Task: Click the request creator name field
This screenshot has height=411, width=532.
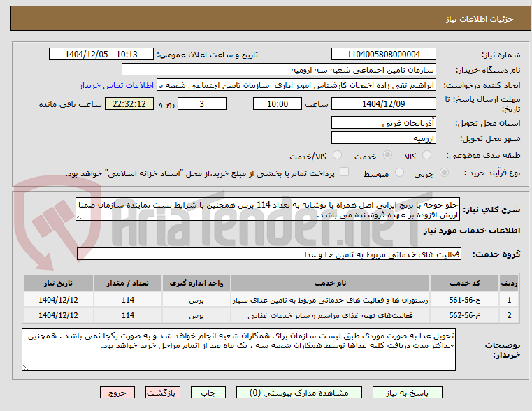Action: pyautogui.click(x=296, y=85)
